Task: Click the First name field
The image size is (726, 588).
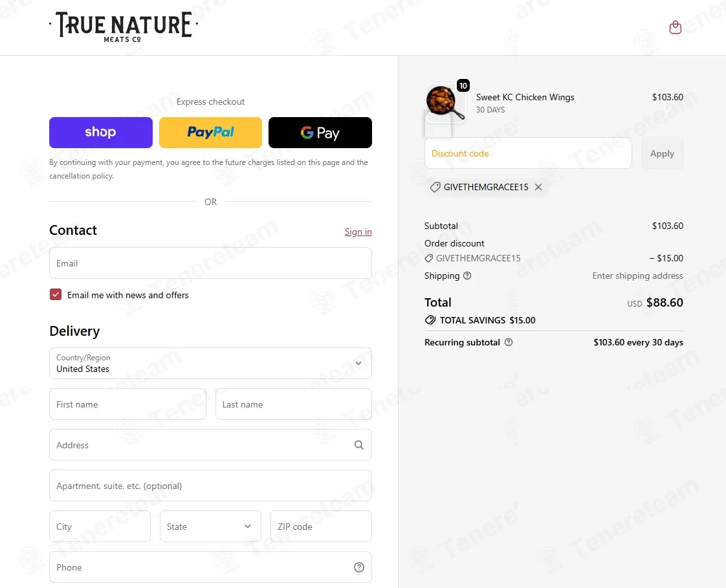Action: (x=127, y=404)
